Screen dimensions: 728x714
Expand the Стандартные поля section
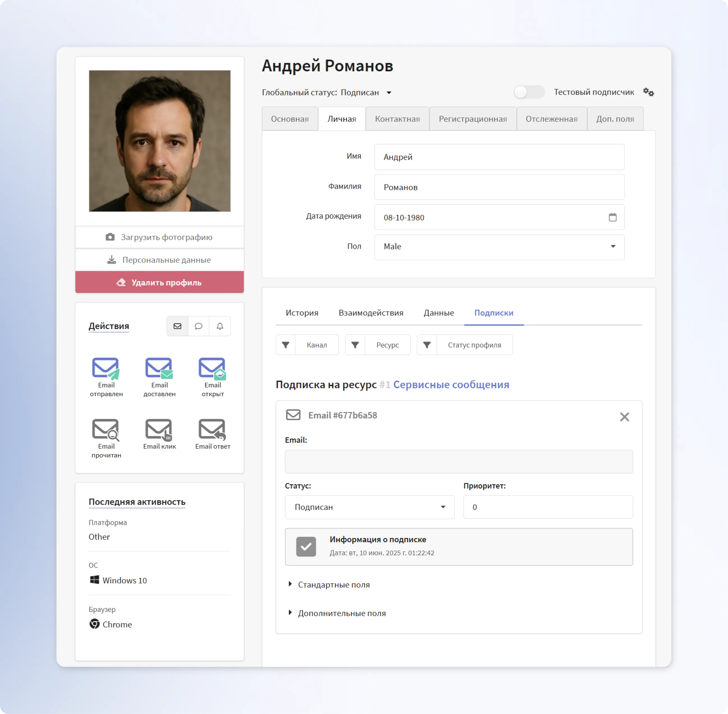(x=333, y=585)
